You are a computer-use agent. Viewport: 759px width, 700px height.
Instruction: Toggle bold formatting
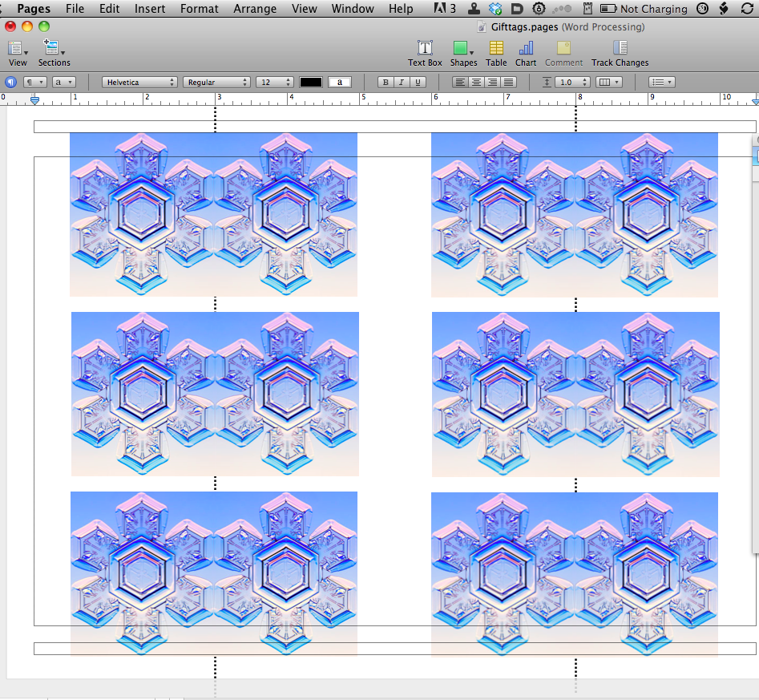[x=386, y=83]
